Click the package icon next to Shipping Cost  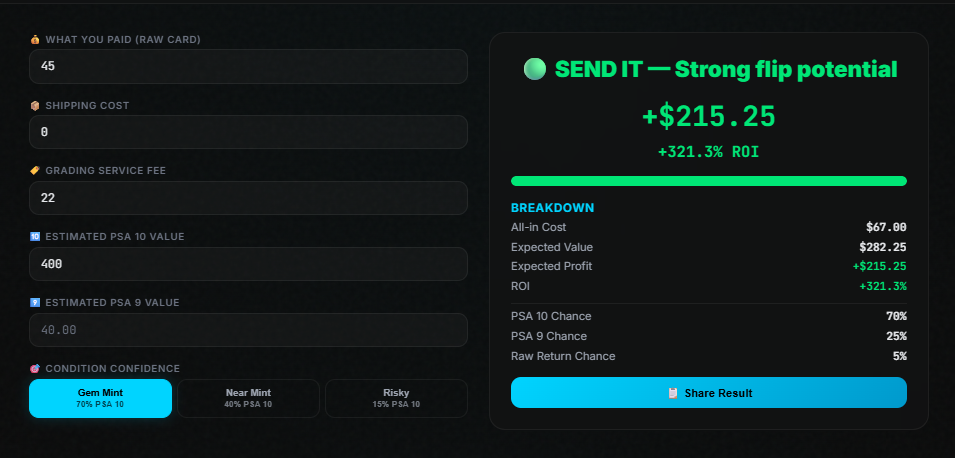pos(35,105)
